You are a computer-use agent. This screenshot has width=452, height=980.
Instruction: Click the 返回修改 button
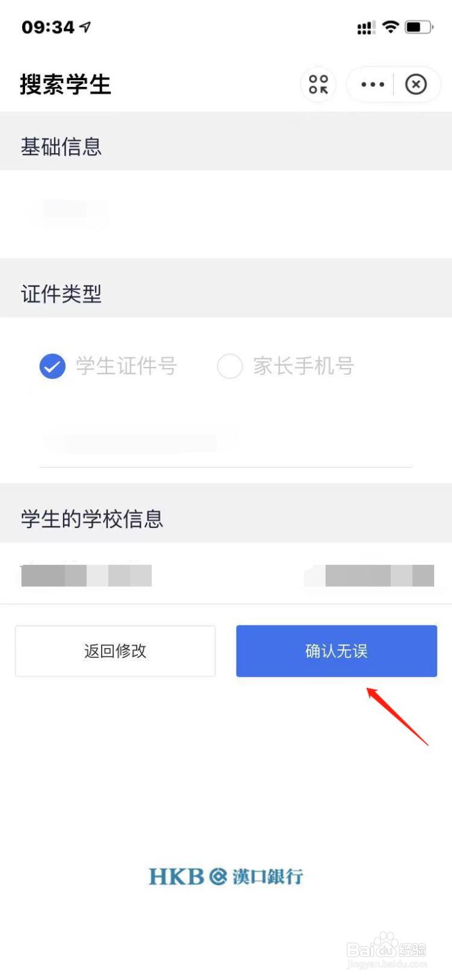(115, 651)
